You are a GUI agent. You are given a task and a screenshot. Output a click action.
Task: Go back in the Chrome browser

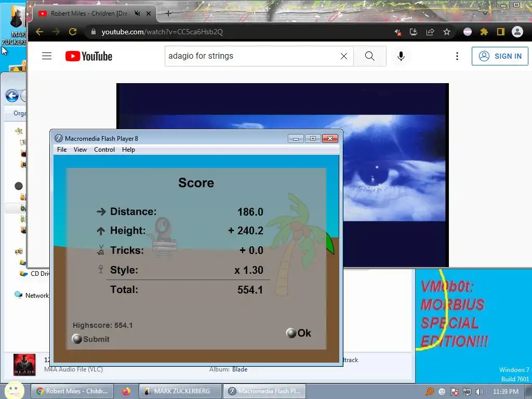click(x=39, y=32)
